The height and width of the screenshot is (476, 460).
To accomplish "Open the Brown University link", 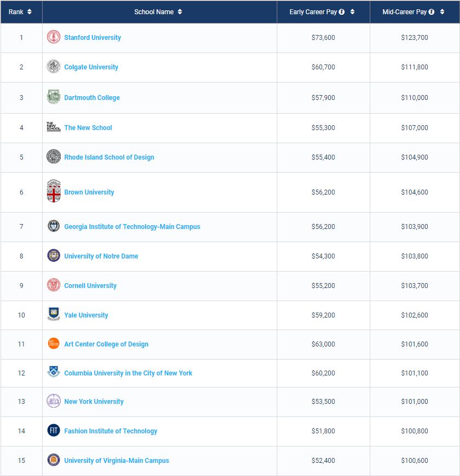I will tap(89, 192).
